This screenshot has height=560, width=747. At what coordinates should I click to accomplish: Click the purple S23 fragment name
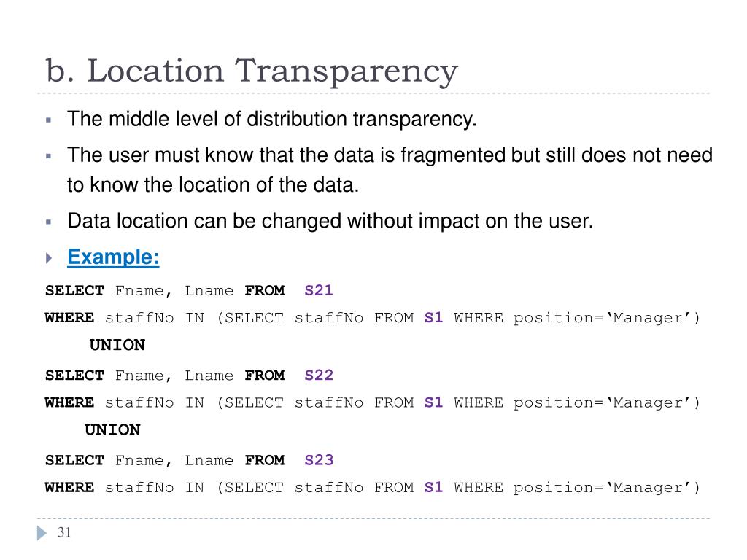(319, 459)
